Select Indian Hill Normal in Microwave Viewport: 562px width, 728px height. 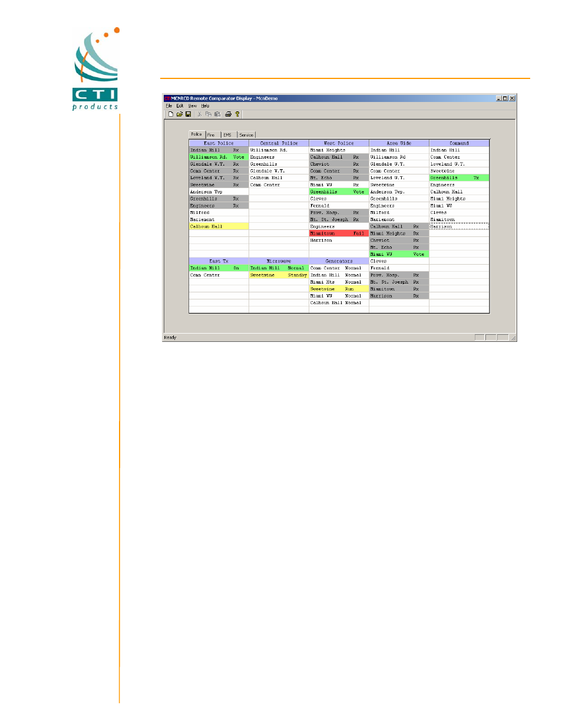(279, 268)
